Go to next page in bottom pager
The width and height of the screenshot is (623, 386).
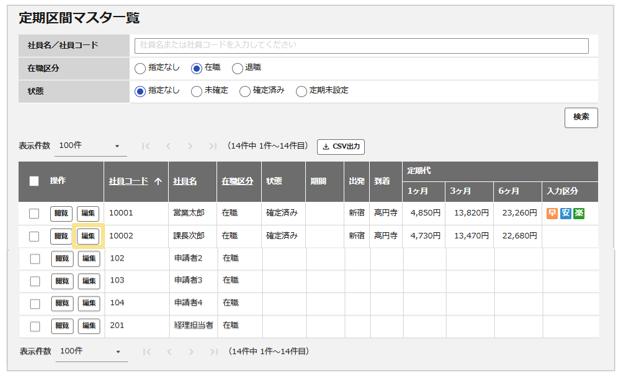192,351
